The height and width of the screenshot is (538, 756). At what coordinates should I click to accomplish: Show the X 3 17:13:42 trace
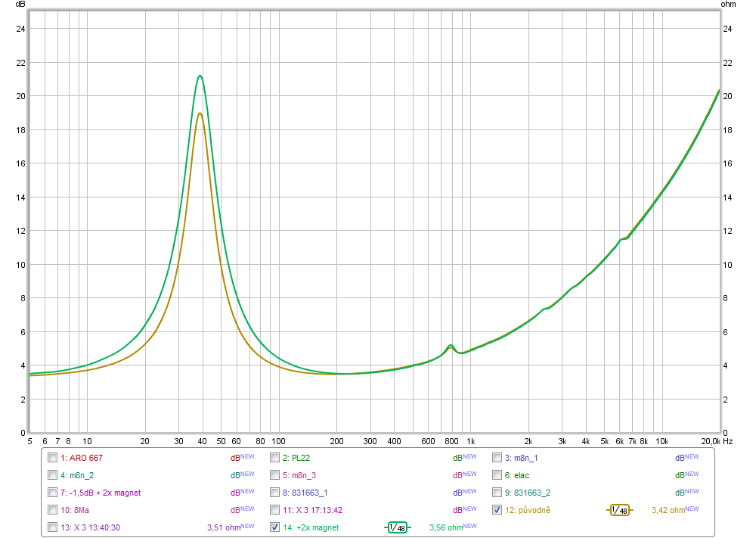(275, 509)
